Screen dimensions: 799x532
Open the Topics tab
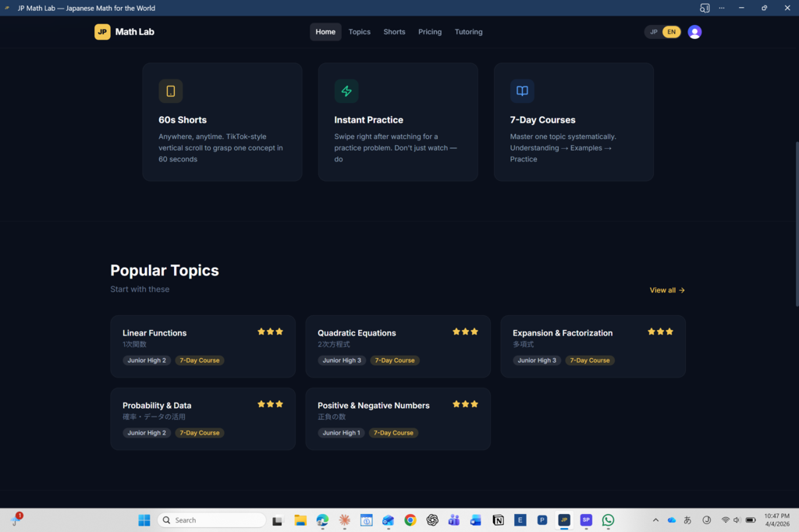coord(360,32)
